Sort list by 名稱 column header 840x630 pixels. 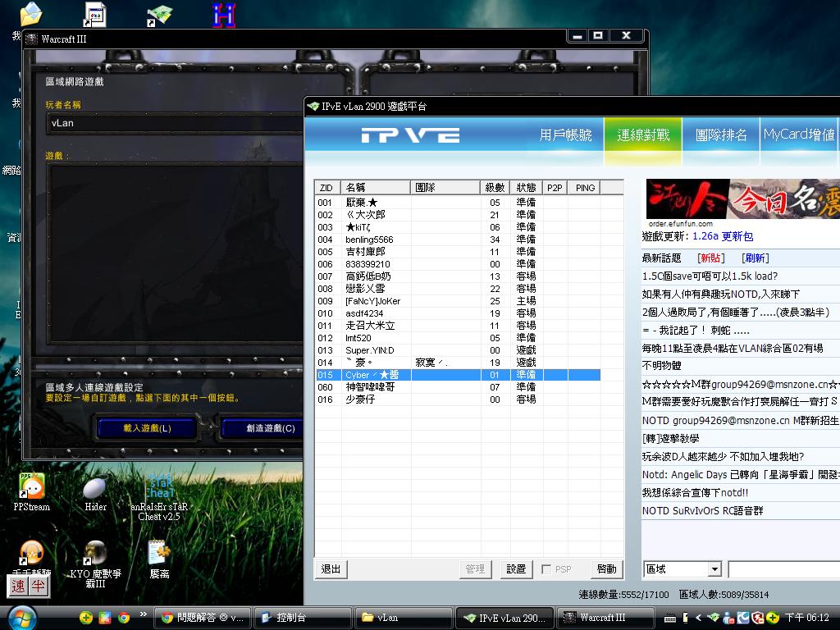point(376,188)
